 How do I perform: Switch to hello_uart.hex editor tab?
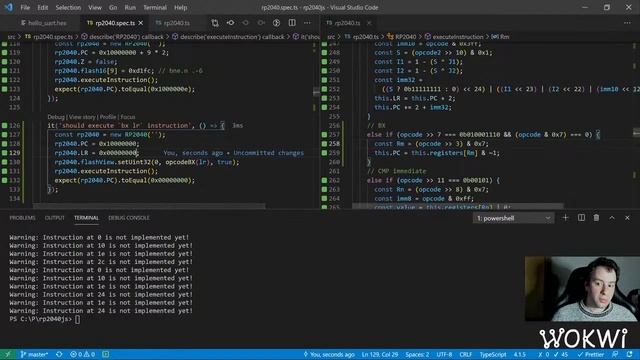click(44, 23)
